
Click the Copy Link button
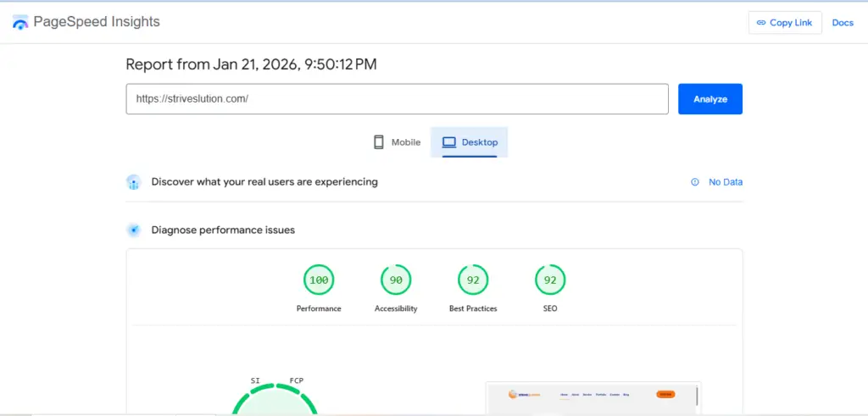pos(785,23)
